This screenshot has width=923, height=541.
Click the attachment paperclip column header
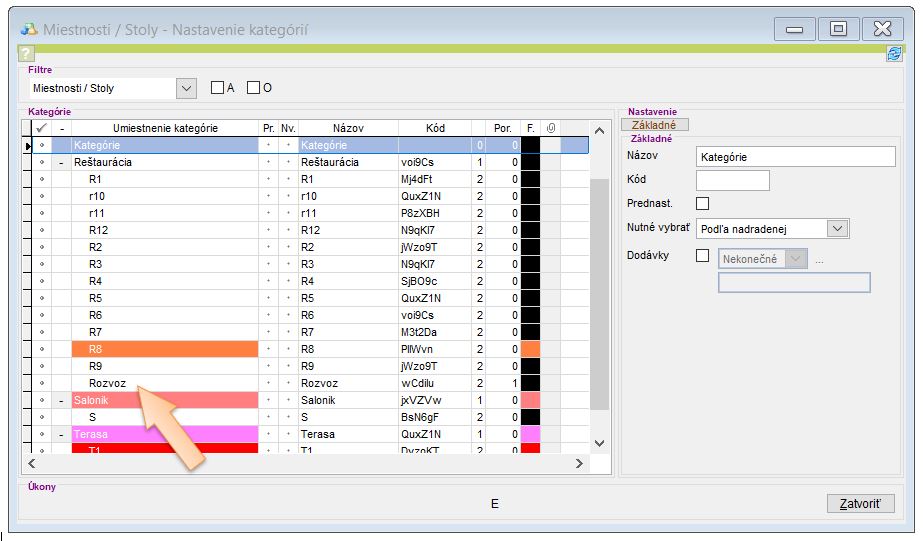coord(550,128)
